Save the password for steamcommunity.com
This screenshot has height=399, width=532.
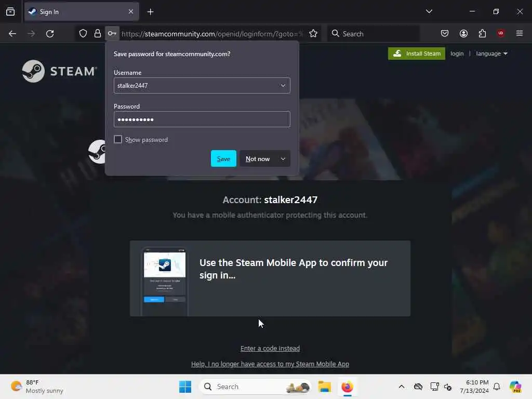[223, 158]
